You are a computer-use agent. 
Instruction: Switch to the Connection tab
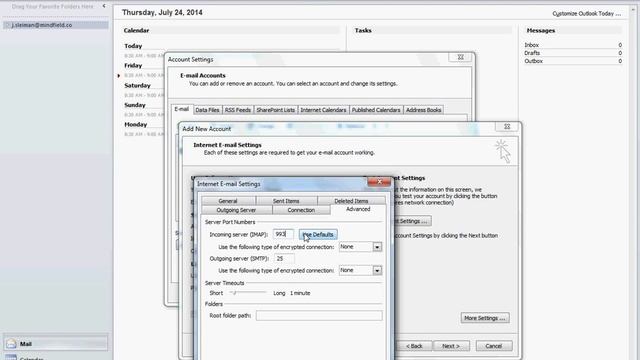[x=301, y=210]
